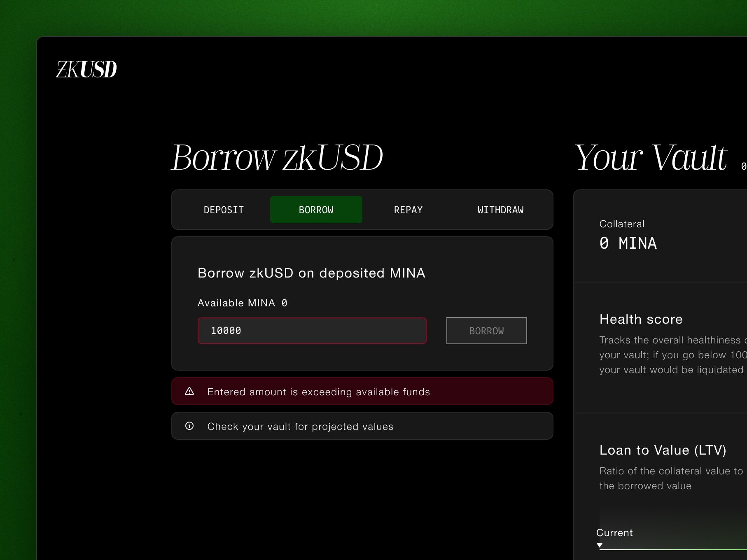Go to the Withdraw tab
The width and height of the screenshot is (747, 560).
pyautogui.click(x=501, y=210)
